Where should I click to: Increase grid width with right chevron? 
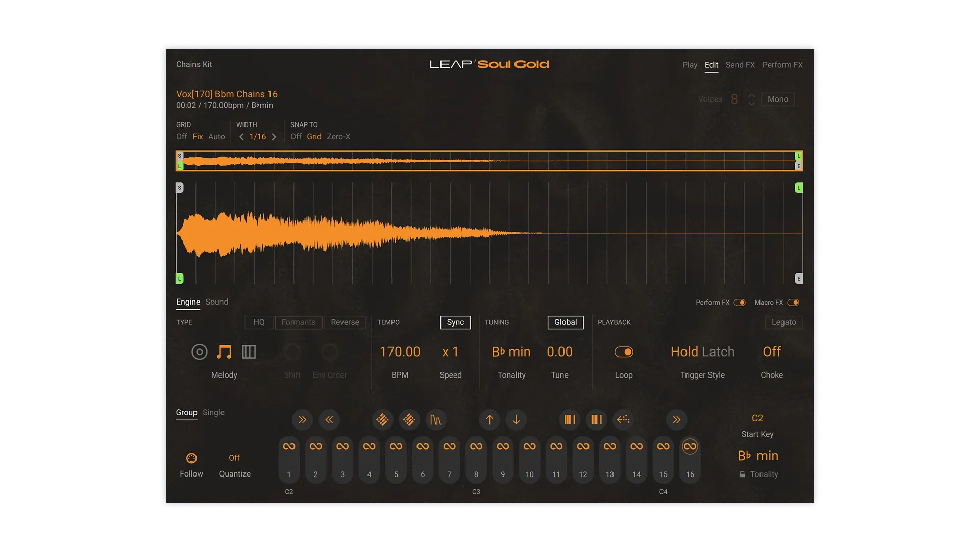point(274,137)
